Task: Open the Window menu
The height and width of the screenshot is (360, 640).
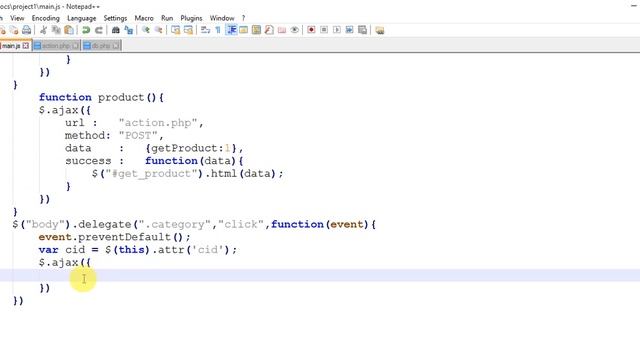Action: coord(222,18)
